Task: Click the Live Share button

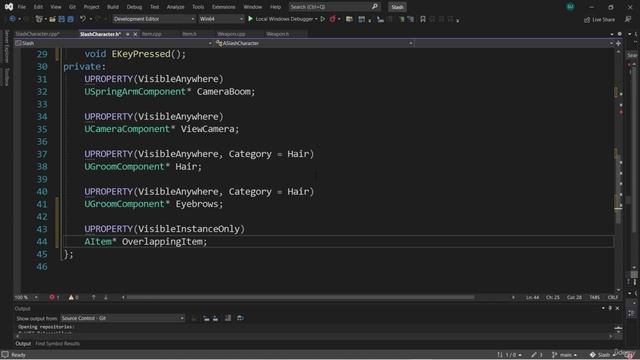Action: [x=599, y=20]
